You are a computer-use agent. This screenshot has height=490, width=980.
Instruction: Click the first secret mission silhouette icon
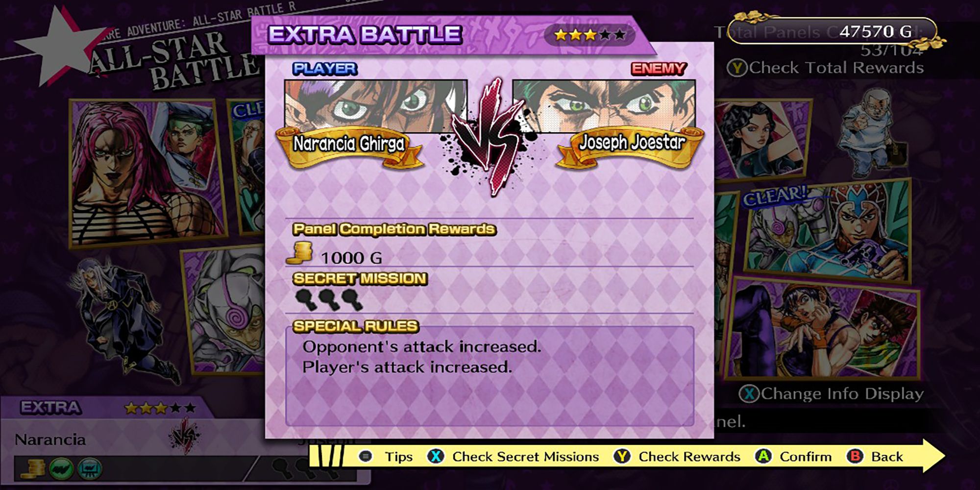tap(306, 299)
